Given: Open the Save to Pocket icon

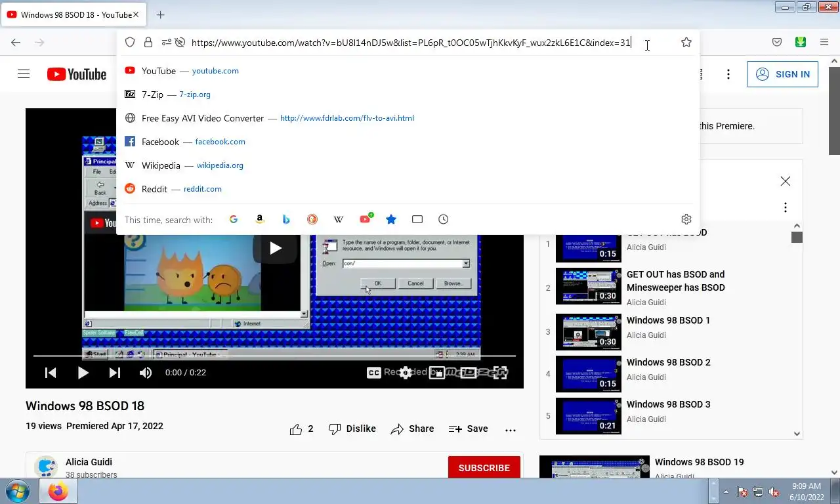Looking at the screenshot, I should coord(777,43).
